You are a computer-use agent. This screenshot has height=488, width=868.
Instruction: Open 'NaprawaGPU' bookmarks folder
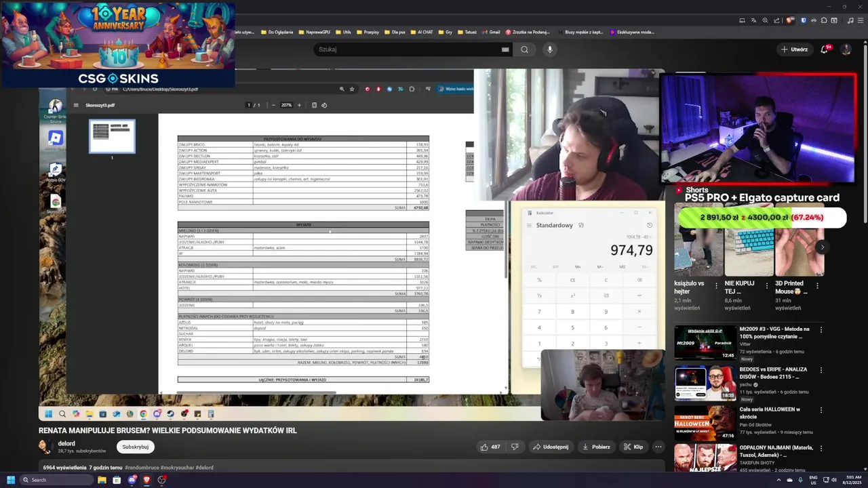pyautogui.click(x=313, y=32)
